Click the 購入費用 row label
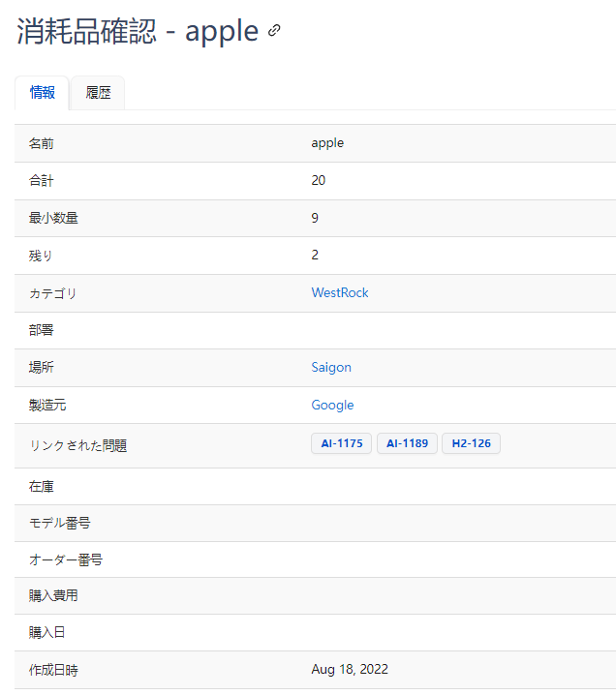616x695 pixels. click(53, 595)
